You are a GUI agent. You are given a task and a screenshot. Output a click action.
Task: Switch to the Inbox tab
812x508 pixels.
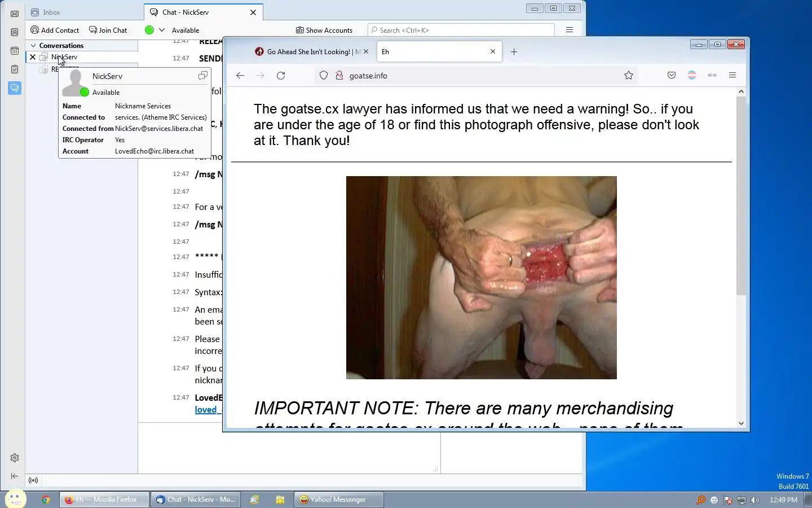85,12
